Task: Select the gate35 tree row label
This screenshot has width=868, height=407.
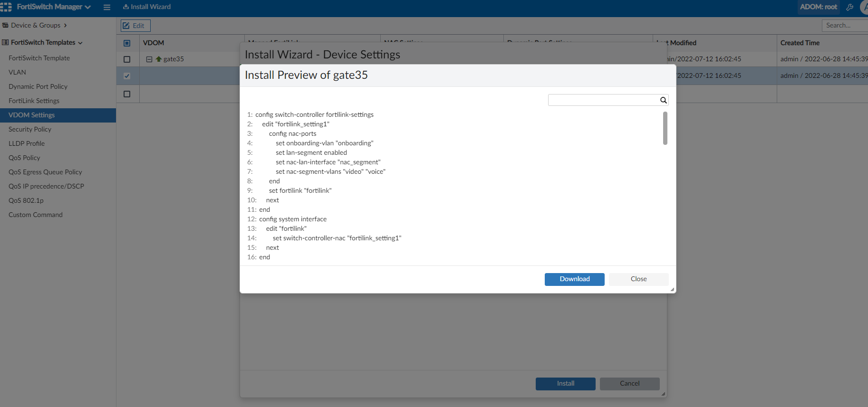Action: pos(174,59)
